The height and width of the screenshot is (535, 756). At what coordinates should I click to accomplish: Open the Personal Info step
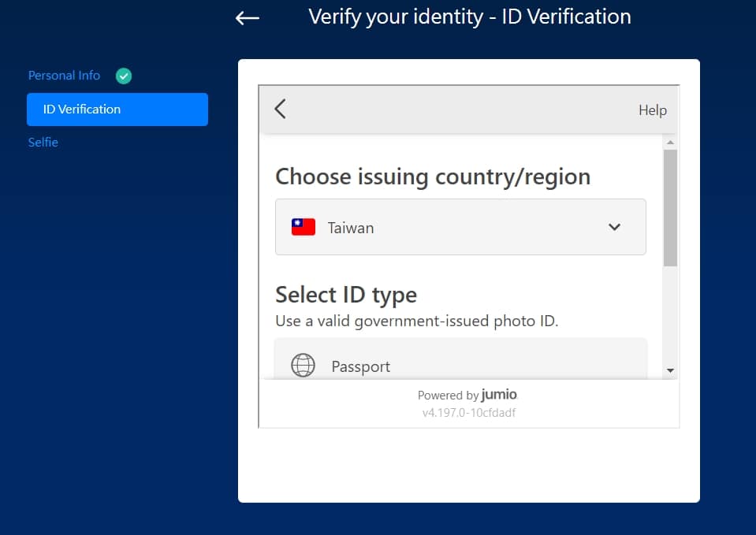click(64, 76)
